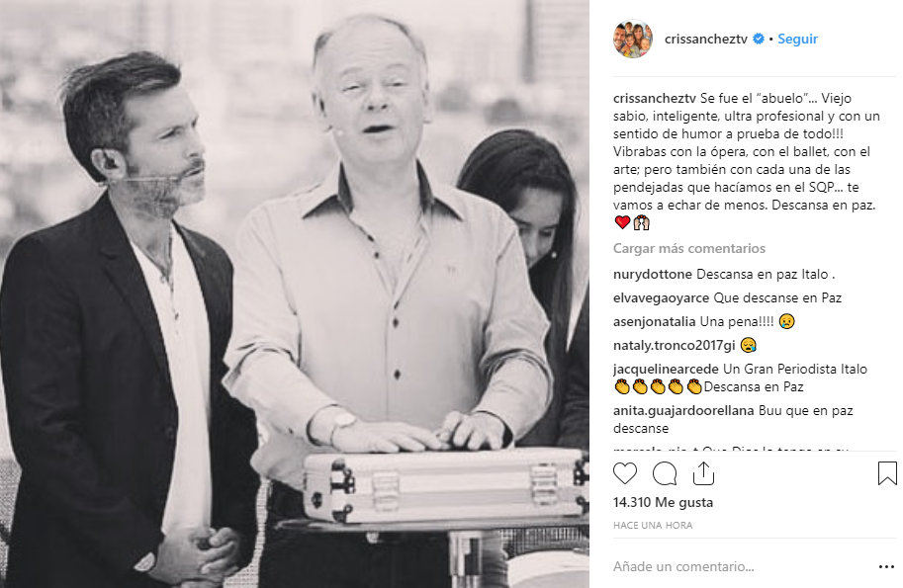Image resolution: width=903 pixels, height=588 pixels.
Task: Open the nurydottone commenter profile
Action: [653, 274]
